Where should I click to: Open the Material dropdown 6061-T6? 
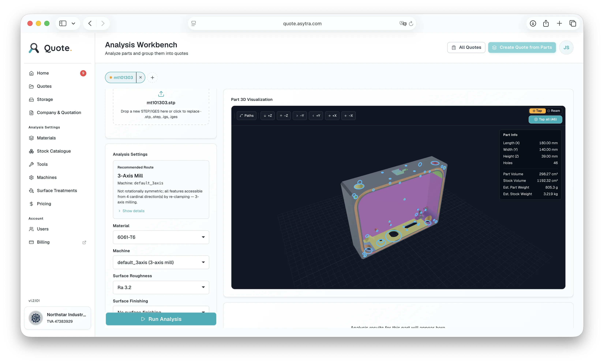pos(161,237)
